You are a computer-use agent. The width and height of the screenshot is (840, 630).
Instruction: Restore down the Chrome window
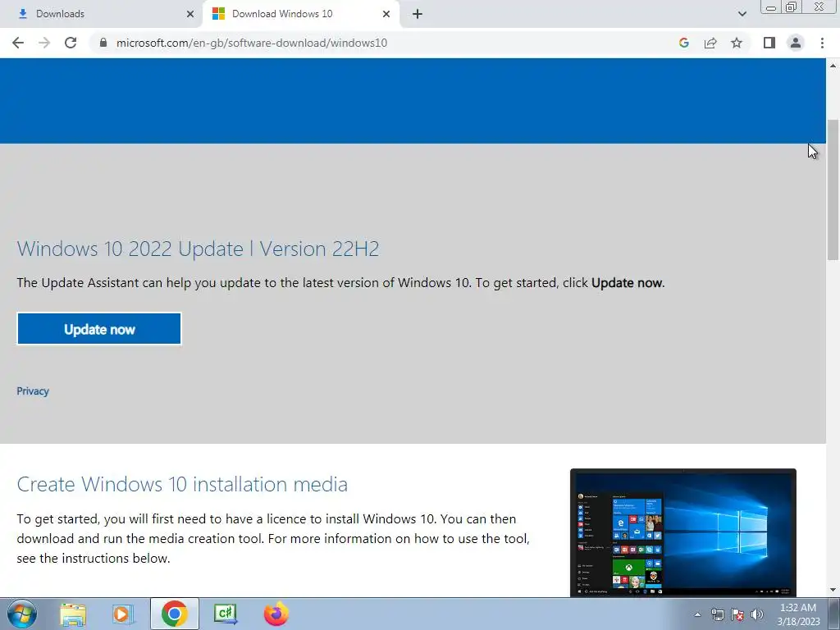pyautogui.click(x=791, y=7)
